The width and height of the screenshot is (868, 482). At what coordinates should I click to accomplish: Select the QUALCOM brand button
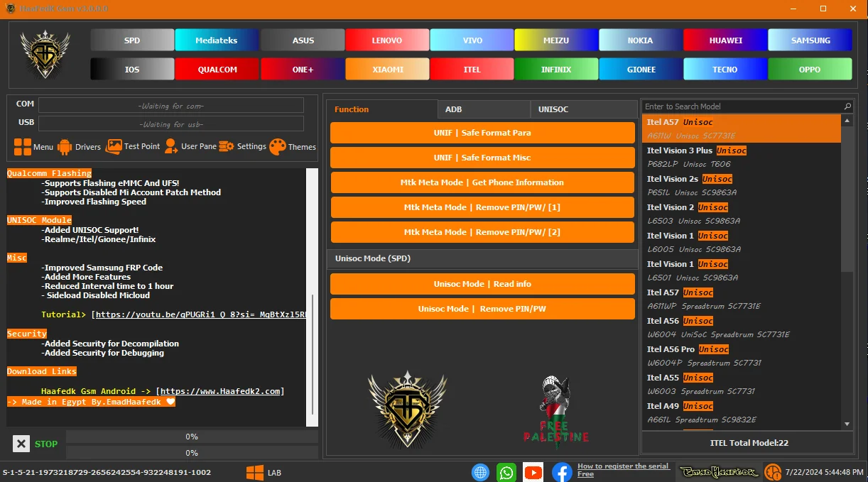pos(217,70)
